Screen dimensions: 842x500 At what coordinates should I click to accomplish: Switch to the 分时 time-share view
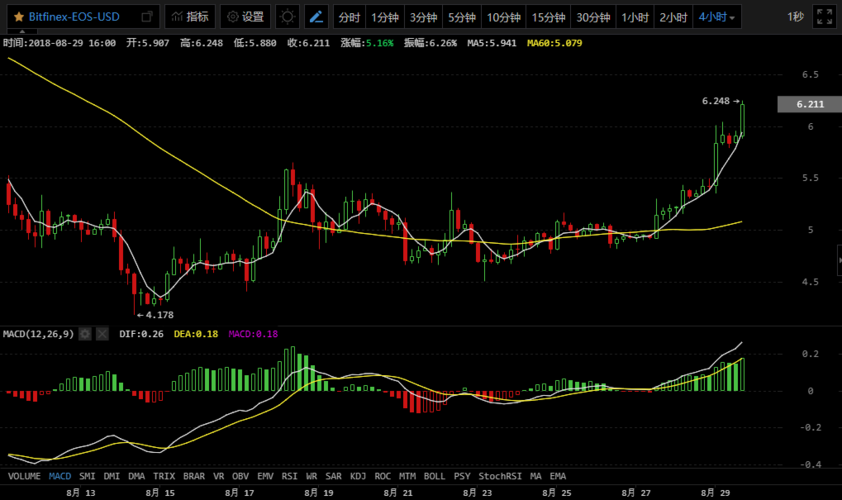click(x=349, y=17)
